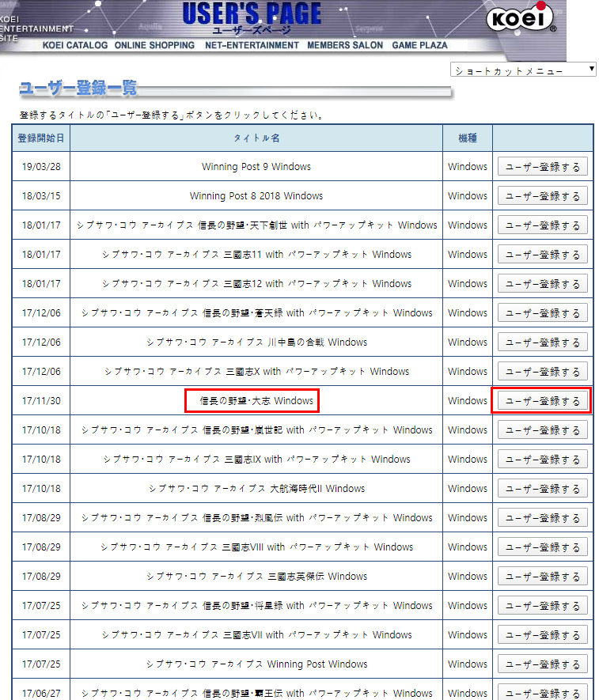599x700 pixels.
Task: Register 信長の野望・天下創世 with パワーアップキット
Action: tap(543, 225)
